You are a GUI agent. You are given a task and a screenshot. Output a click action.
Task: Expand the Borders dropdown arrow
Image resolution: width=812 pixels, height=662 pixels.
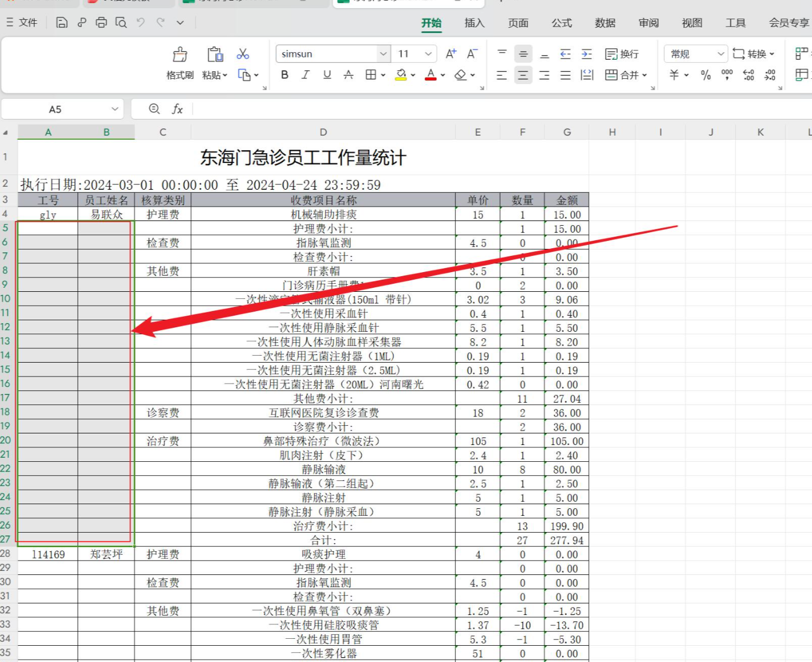tap(383, 75)
